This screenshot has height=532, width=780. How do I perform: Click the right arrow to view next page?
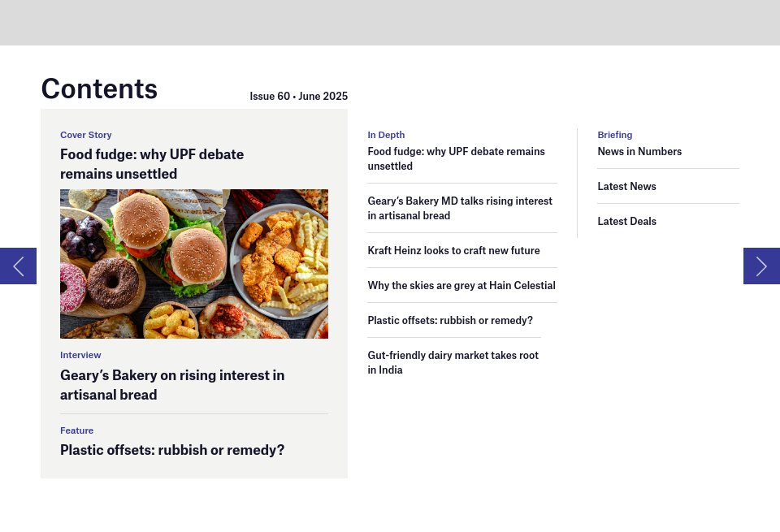[761, 266]
